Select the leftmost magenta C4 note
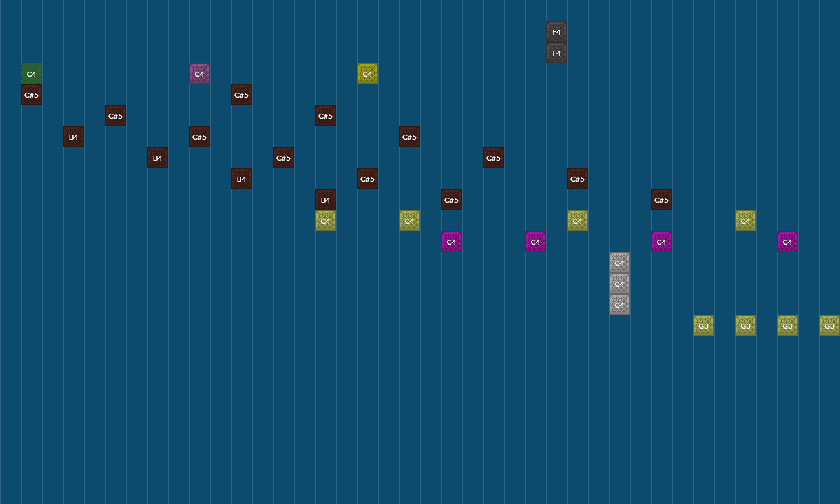840x504 pixels. 451,241
